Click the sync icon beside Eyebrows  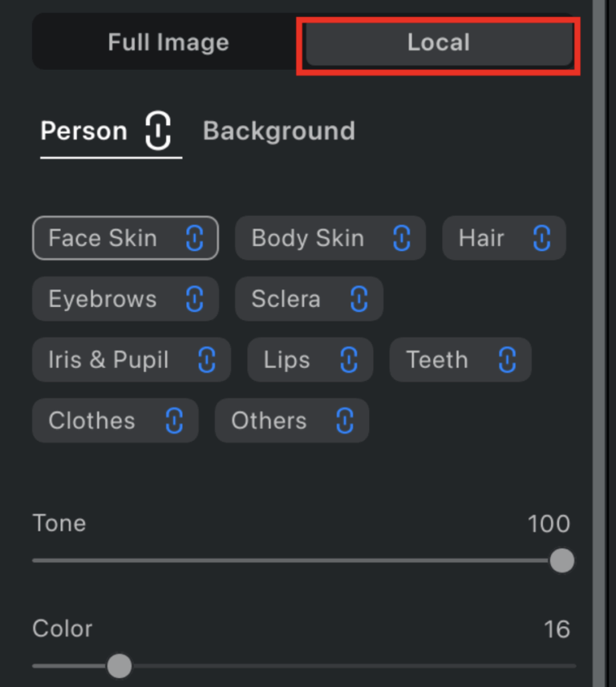pos(195,298)
